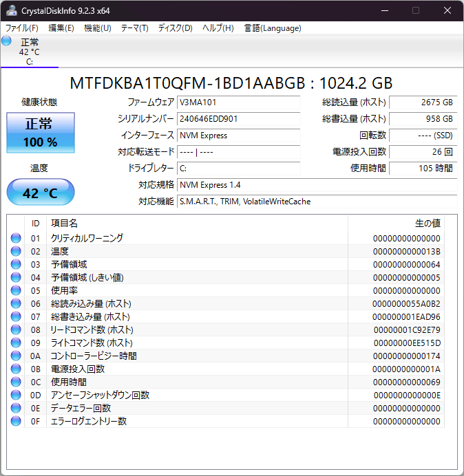Click the 42 °C temperature button
Image resolution: width=464 pixels, height=476 pixels.
[41, 193]
